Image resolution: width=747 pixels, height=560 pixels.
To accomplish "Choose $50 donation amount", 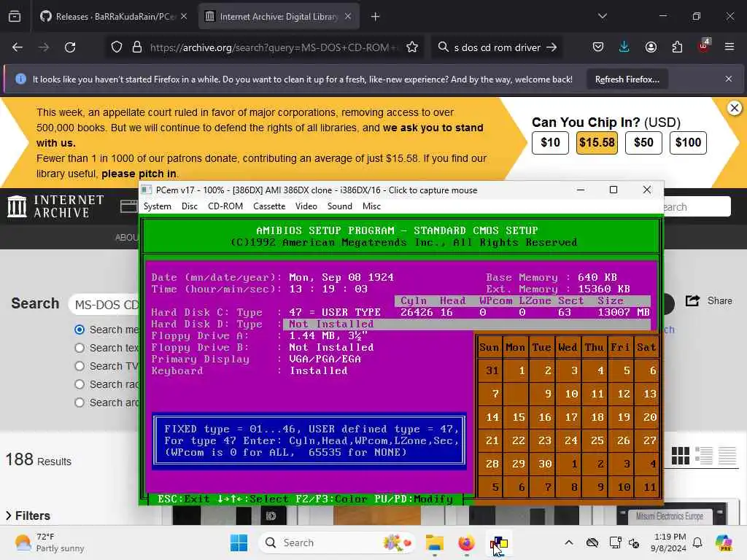I will (643, 142).
